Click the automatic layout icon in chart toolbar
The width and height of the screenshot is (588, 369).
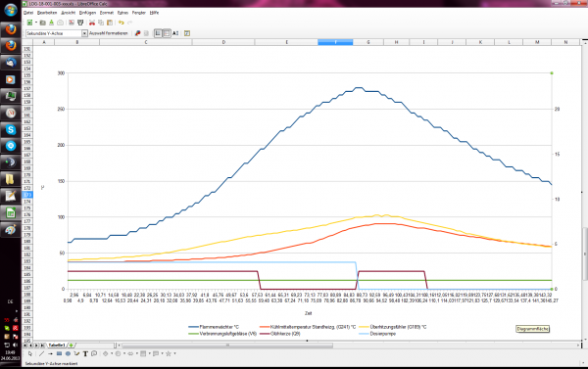[x=187, y=33]
